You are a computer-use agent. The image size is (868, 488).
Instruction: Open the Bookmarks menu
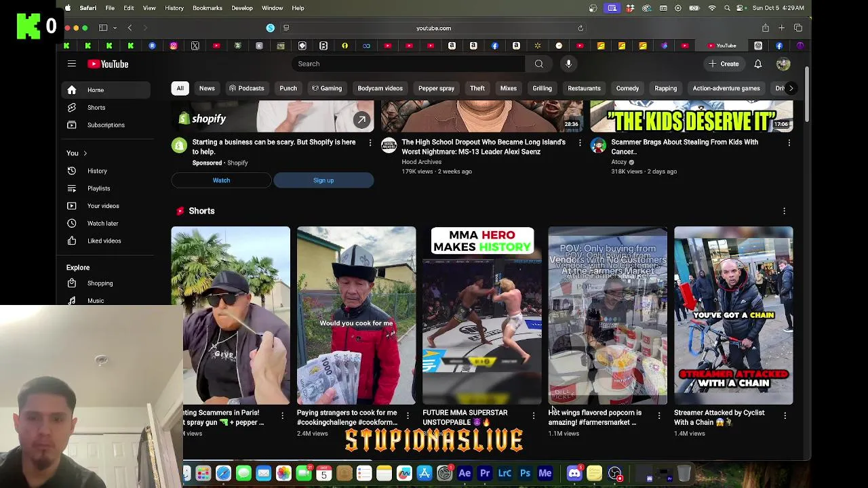click(x=207, y=8)
